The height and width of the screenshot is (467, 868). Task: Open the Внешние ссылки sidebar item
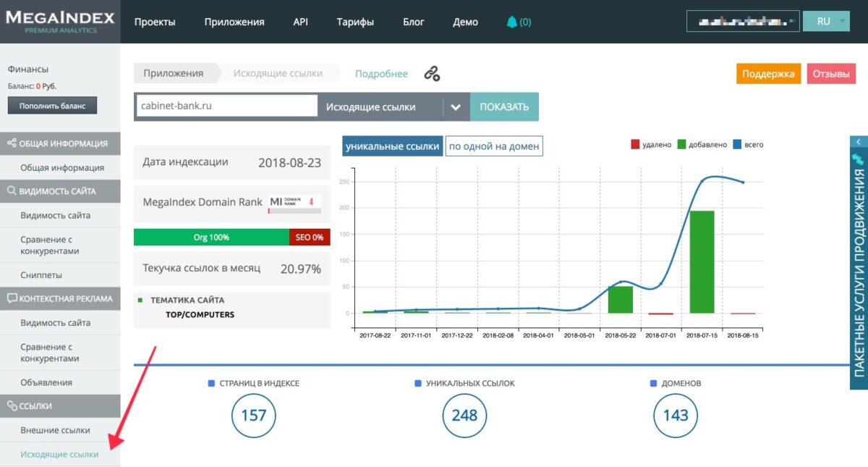[x=56, y=430]
